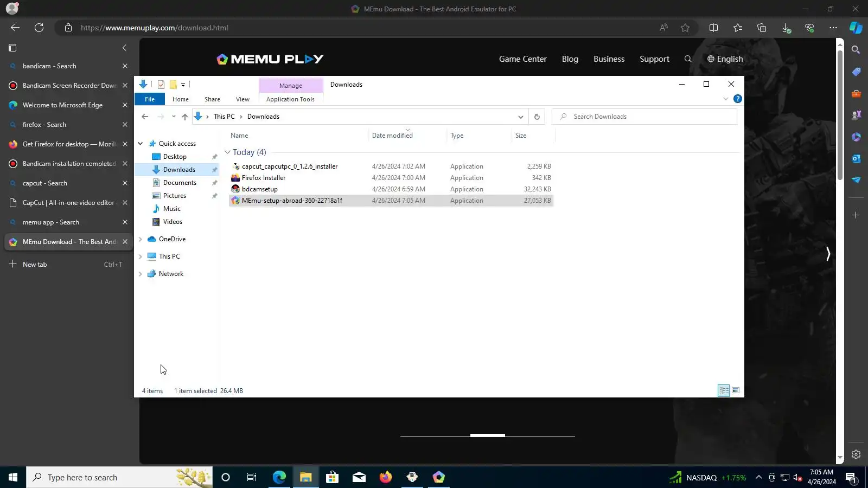Select MEmu-setup-abroad-360-22718a1f file

click(x=391, y=201)
